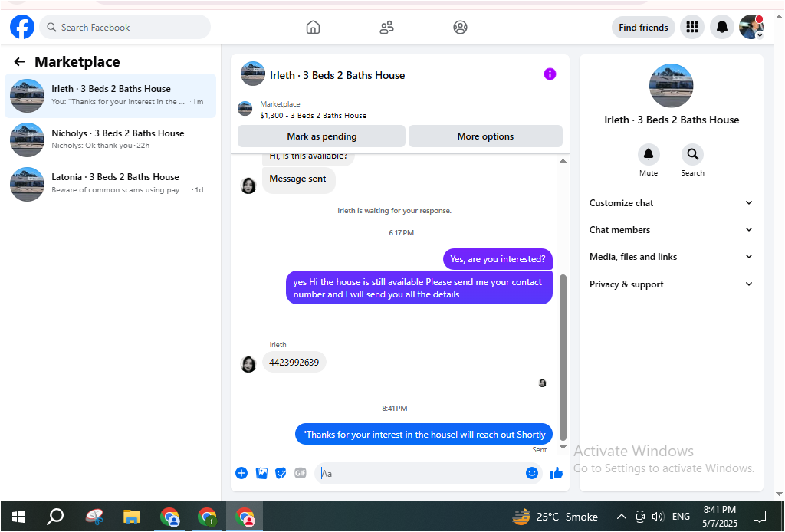Click the chat scroll down arrow
Screen dimensions: 785x532
[x=563, y=447]
